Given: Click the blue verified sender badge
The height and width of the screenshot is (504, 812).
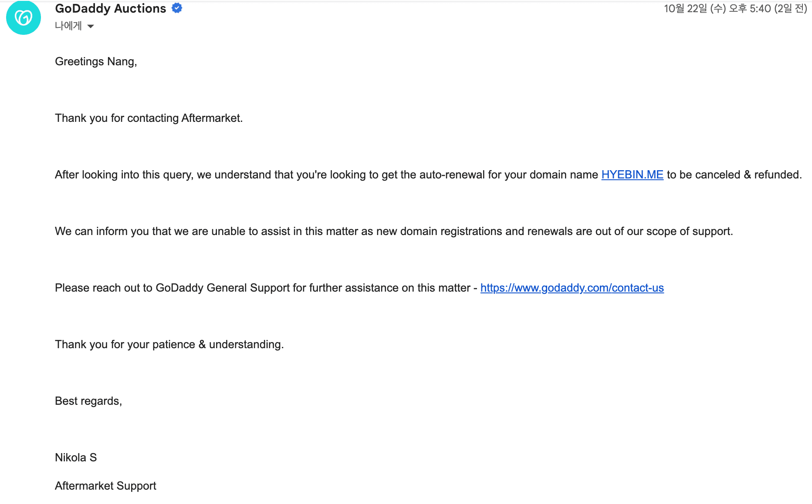Looking at the screenshot, I should coord(177,8).
